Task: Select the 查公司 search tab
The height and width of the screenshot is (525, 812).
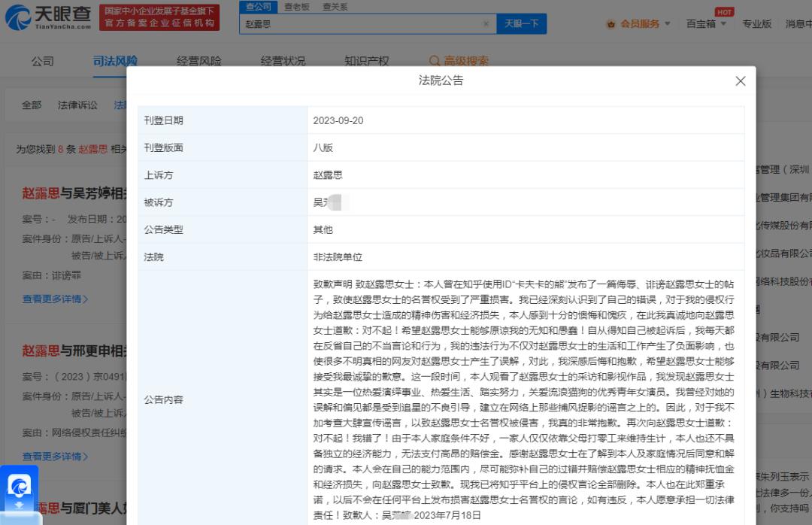Action: point(258,7)
